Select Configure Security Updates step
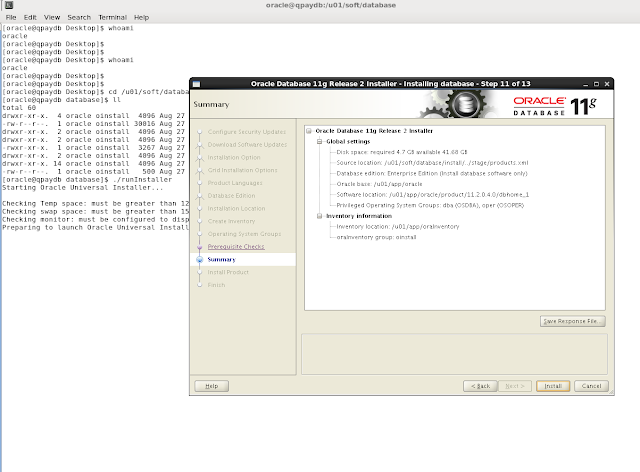Viewport: 640px width, 472px height. tap(247, 132)
